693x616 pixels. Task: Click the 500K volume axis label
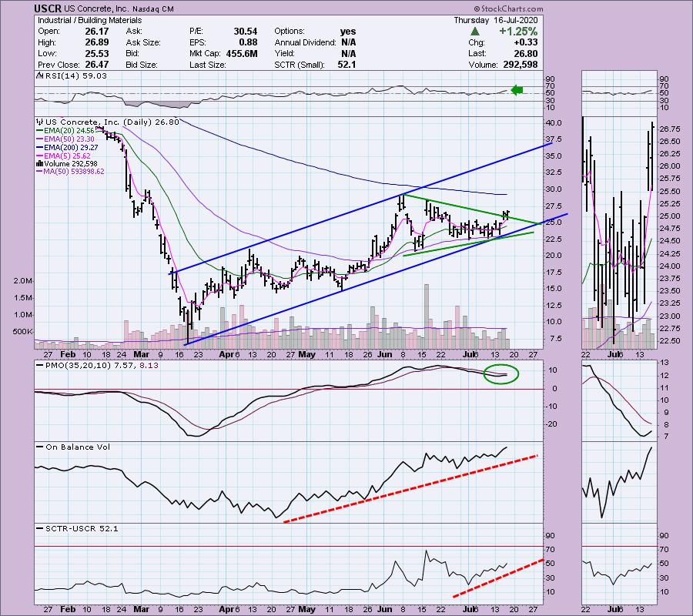(22, 331)
